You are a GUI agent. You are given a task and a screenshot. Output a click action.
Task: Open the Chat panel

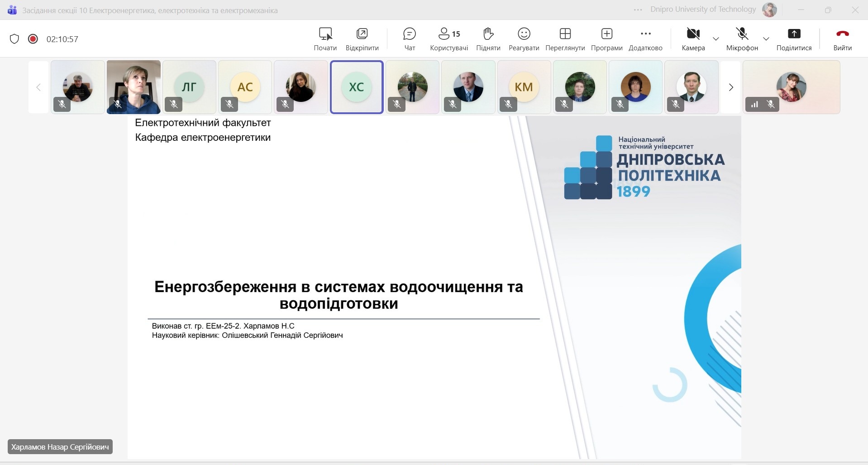[409, 39]
